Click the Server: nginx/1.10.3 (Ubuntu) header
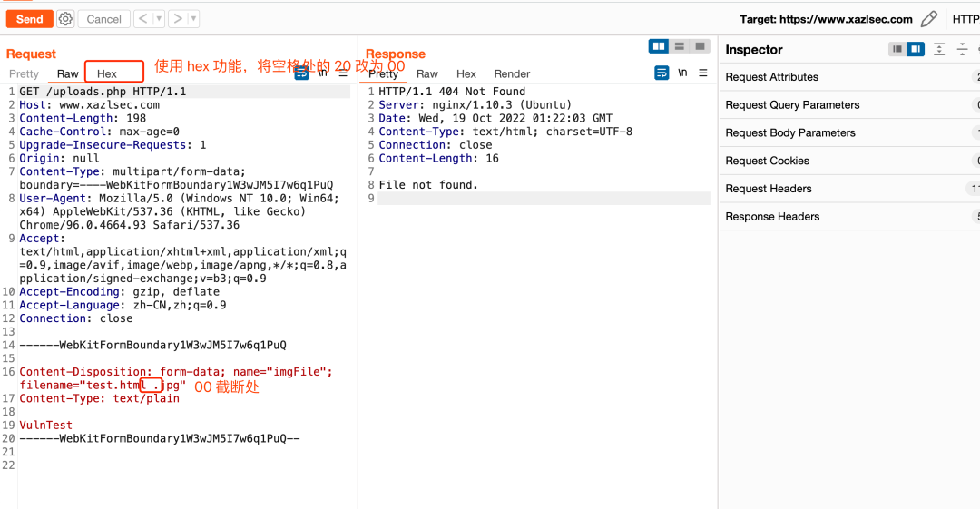980x509 pixels. (x=475, y=105)
